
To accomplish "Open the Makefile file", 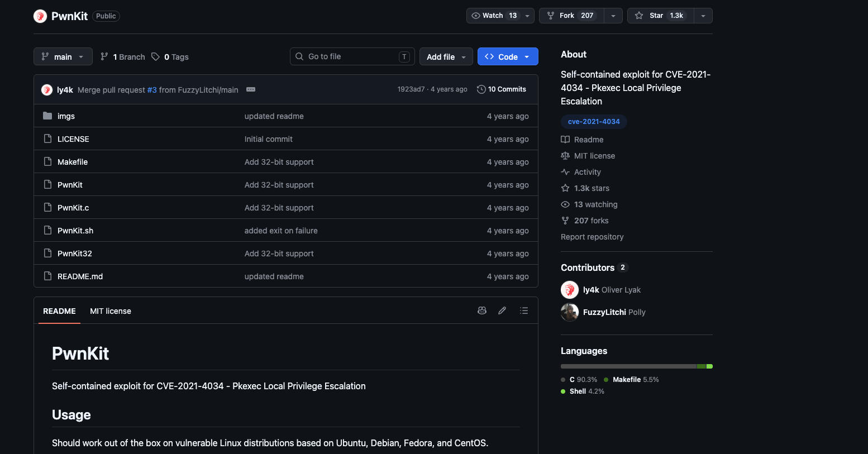I will (x=73, y=162).
